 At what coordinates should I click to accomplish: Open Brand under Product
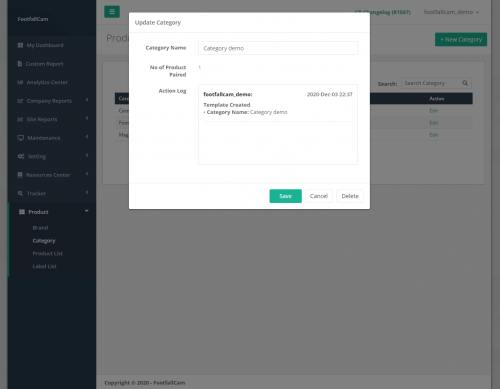point(40,228)
